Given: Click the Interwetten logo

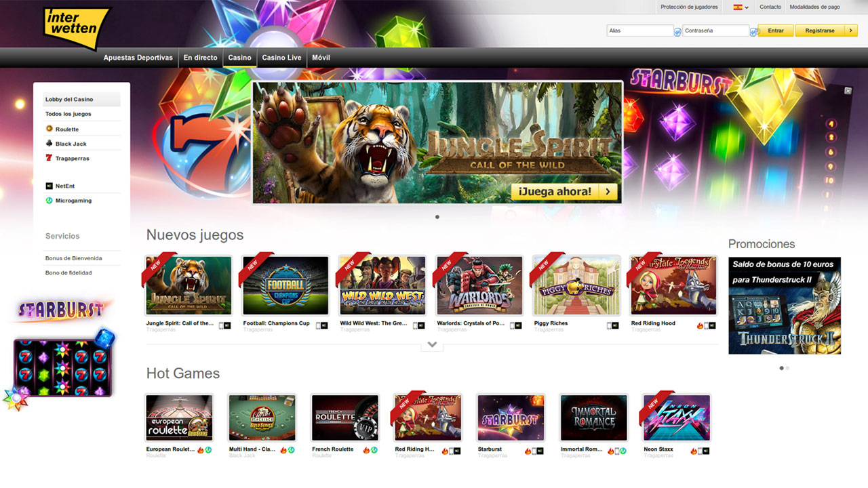Looking at the screenshot, I should (76, 27).
